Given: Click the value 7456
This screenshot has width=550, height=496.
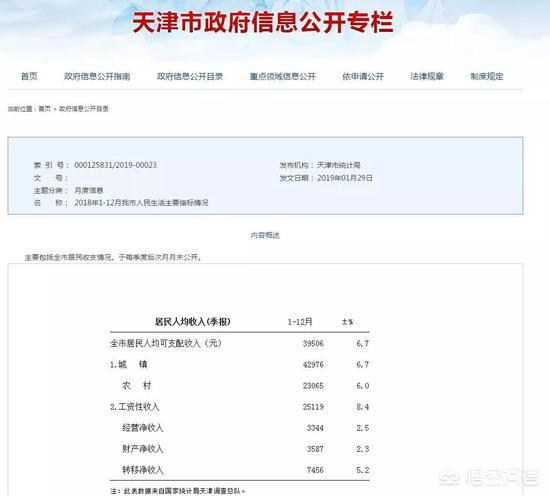Looking at the screenshot, I should 315,470.
